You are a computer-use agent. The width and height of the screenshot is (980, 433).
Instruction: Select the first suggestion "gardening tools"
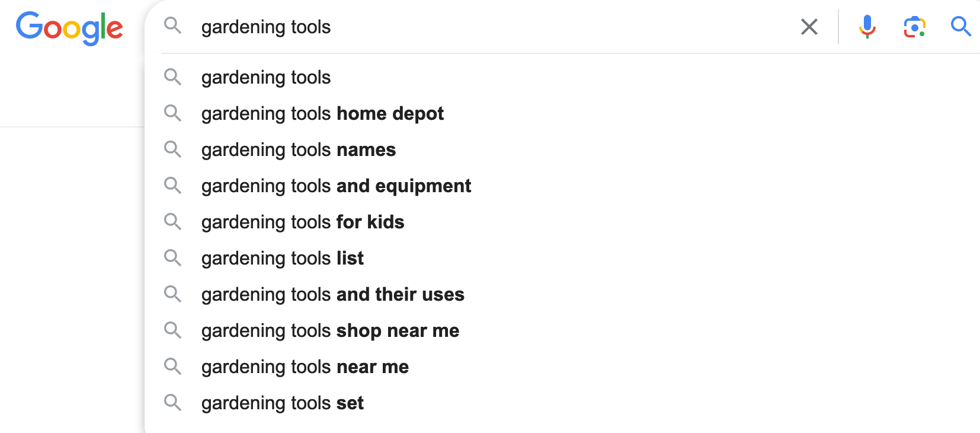(x=266, y=78)
